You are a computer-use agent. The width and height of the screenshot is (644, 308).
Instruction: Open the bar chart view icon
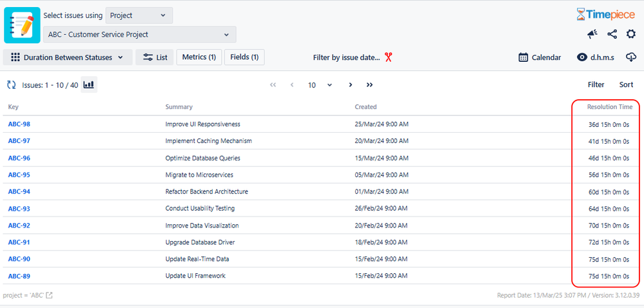[89, 85]
